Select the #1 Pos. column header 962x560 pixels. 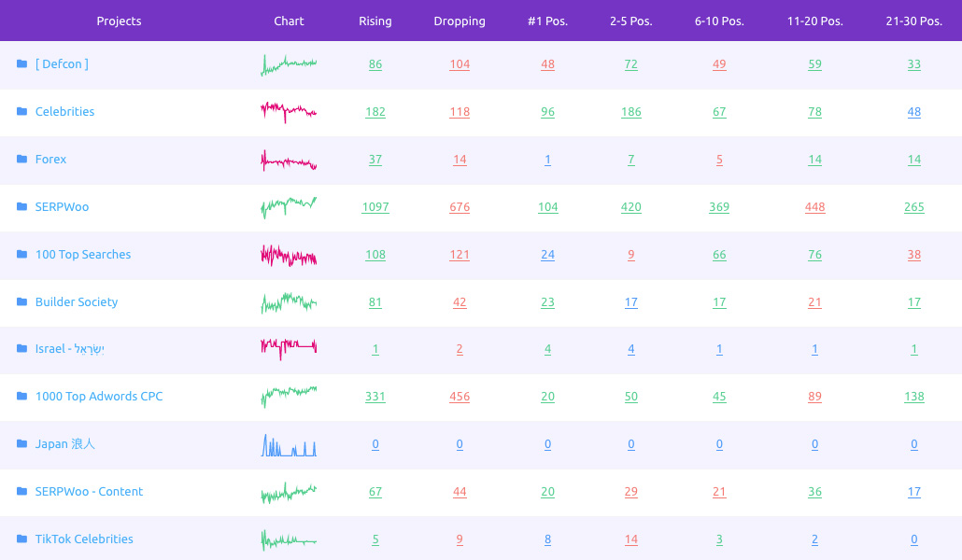[x=547, y=21]
